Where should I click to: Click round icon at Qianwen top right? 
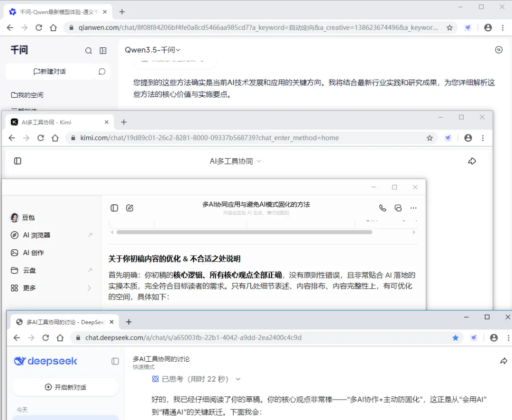[499, 50]
